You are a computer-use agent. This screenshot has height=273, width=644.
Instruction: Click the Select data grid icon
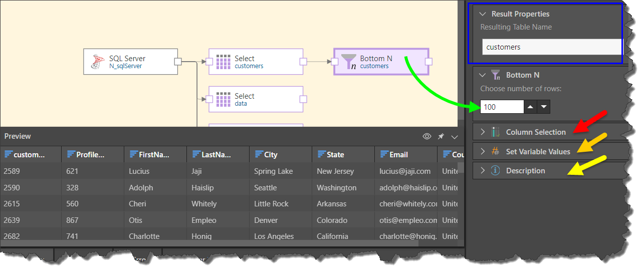click(x=223, y=99)
